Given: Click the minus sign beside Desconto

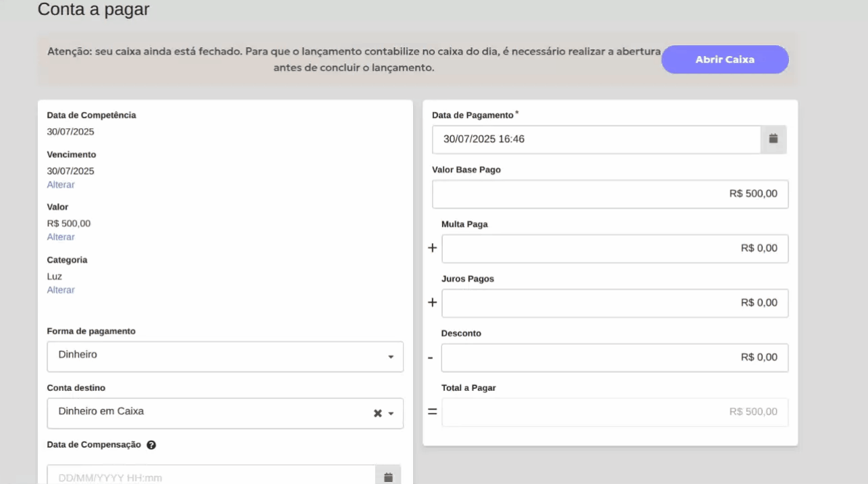Looking at the screenshot, I should click(x=431, y=358).
